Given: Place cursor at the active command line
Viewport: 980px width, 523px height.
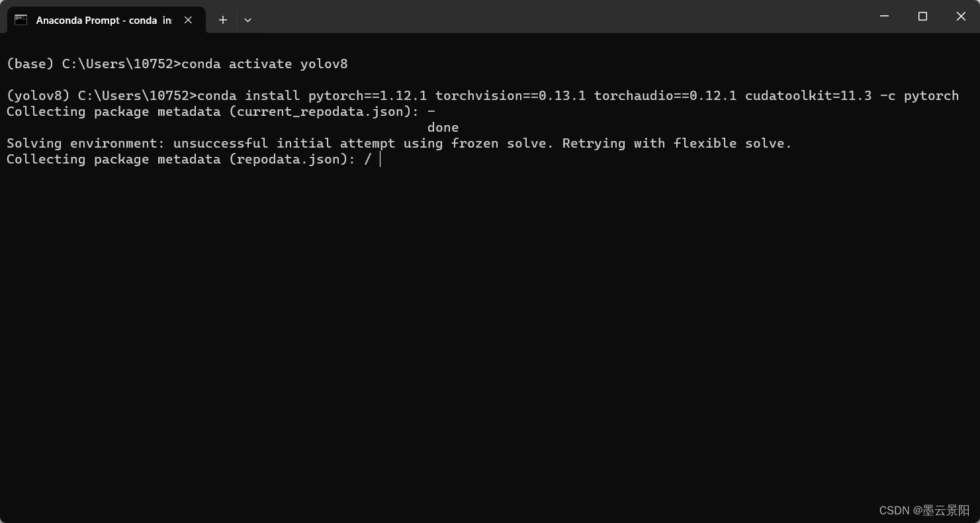Looking at the screenshot, I should pos(379,159).
